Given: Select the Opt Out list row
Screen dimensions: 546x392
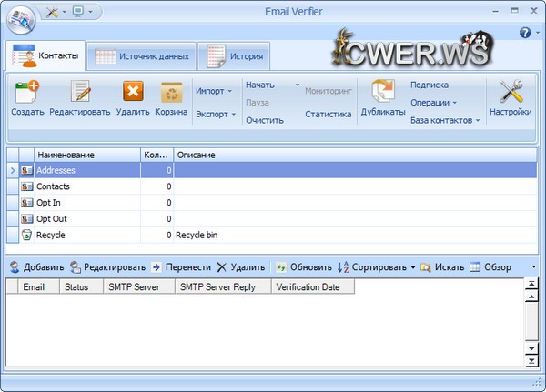Looking at the screenshot, I should (x=51, y=218).
